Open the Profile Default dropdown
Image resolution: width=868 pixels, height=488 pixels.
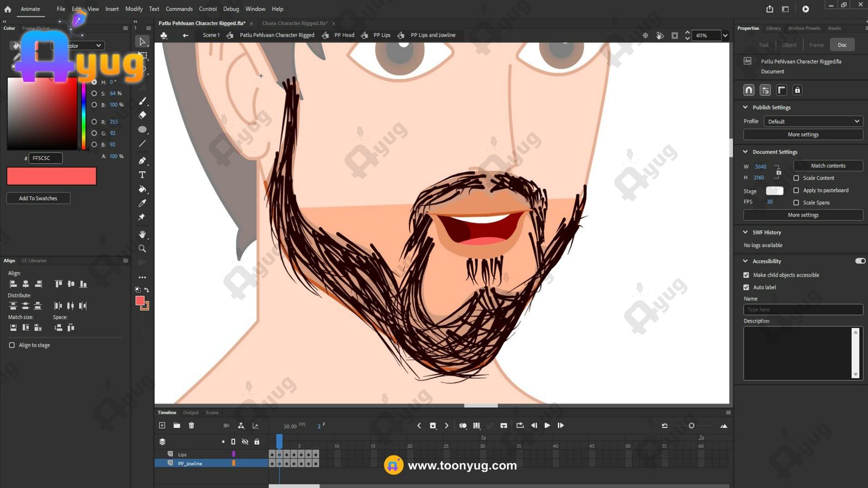(x=813, y=121)
